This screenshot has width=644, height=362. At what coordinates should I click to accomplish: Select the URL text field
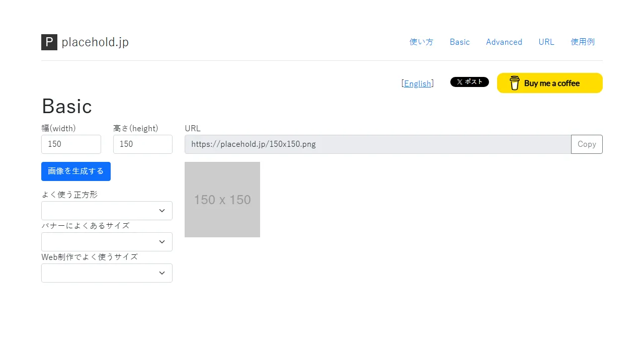click(x=377, y=144)
